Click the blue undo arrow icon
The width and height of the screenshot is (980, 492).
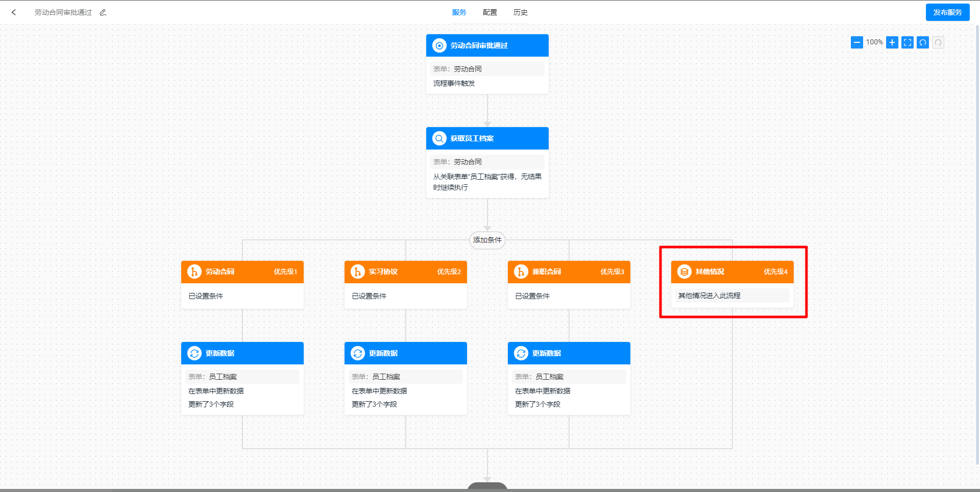(923, 42)
